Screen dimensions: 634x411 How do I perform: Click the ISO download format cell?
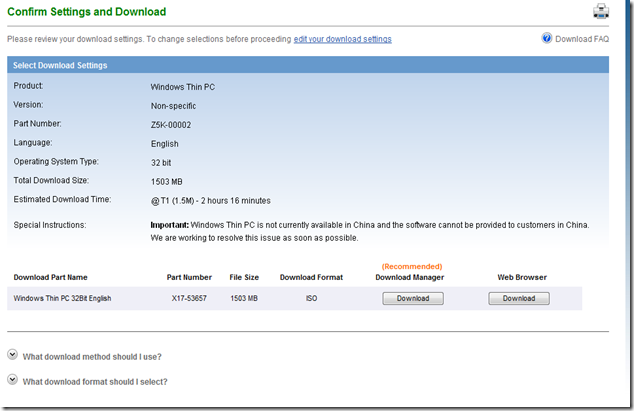click(x=311, y=298)
